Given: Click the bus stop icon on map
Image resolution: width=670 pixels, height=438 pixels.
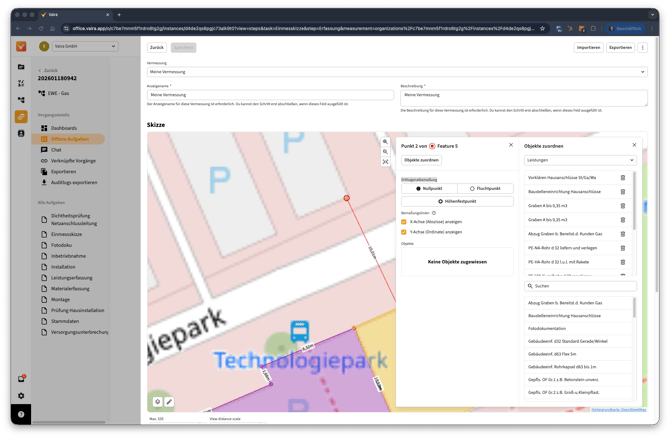Looking at the screenshot, I should [x=300, y=331].
